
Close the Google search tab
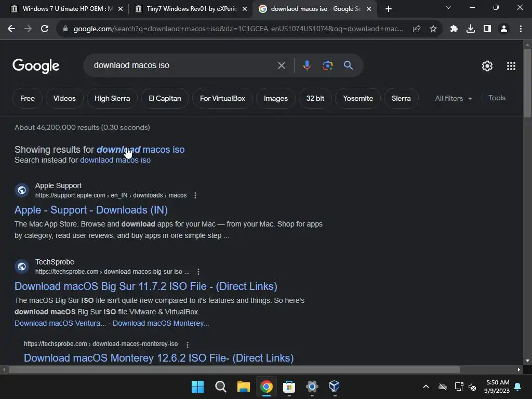pos(369,9)
